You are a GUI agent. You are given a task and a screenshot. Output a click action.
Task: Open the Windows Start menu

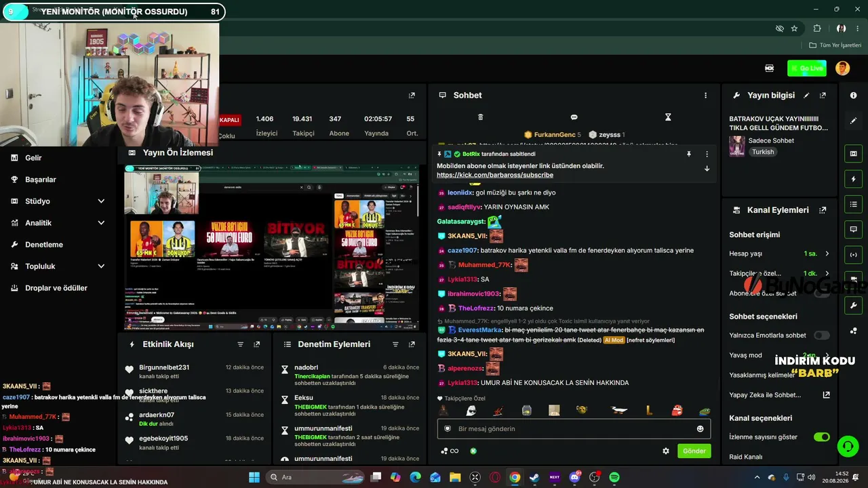click(x=254, y=477)
